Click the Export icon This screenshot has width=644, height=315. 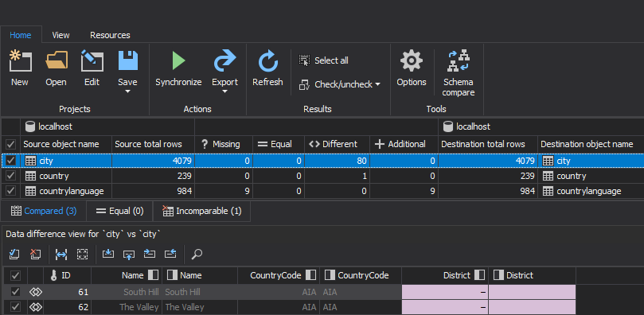point(224,60)
